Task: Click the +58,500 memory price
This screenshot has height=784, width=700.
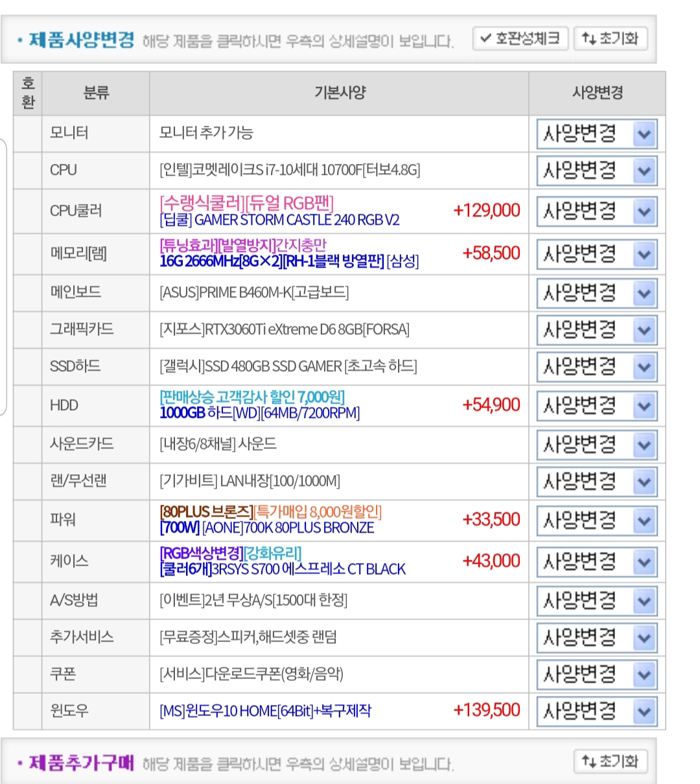Action: [491, 253]
